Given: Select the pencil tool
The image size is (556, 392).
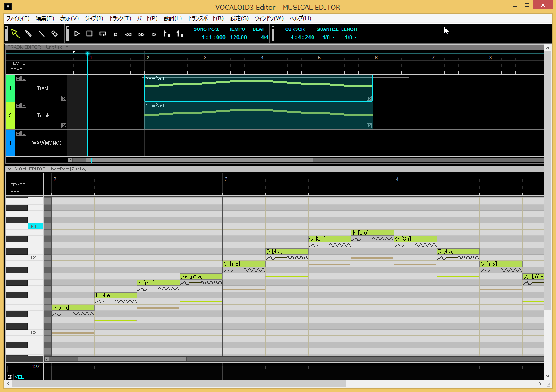Looking at the screenshot, I should (x=28, y=33).
